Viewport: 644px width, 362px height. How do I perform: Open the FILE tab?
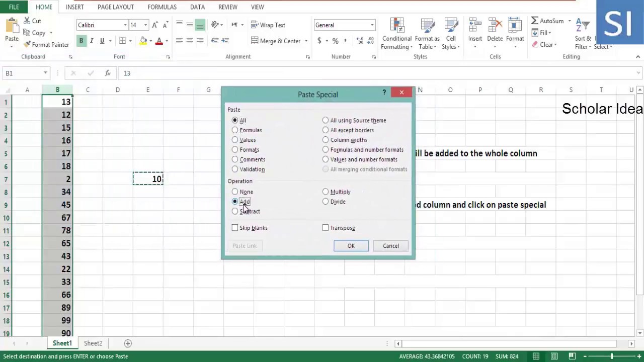14,7
